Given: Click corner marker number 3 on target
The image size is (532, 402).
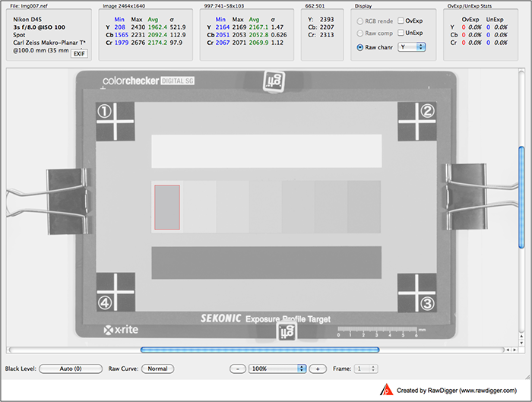Looking at the screenshot, I should pyautogui.click(x=427, y=304).
